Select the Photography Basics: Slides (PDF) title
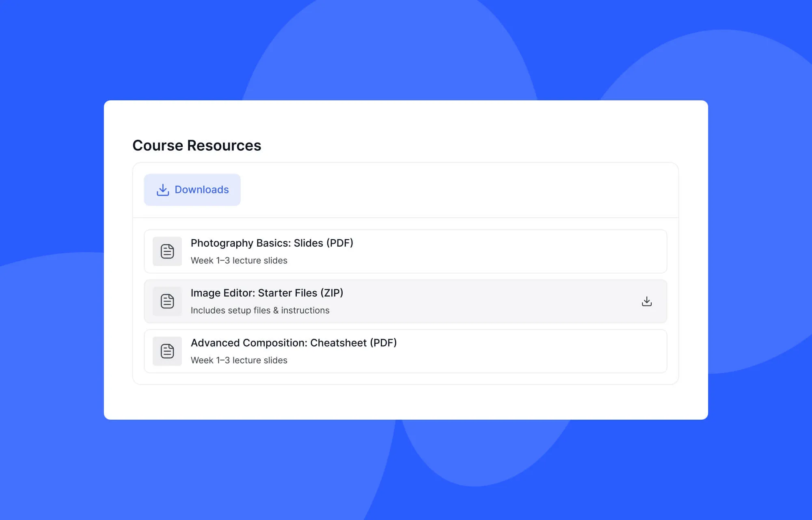 [x=272, y=243]
